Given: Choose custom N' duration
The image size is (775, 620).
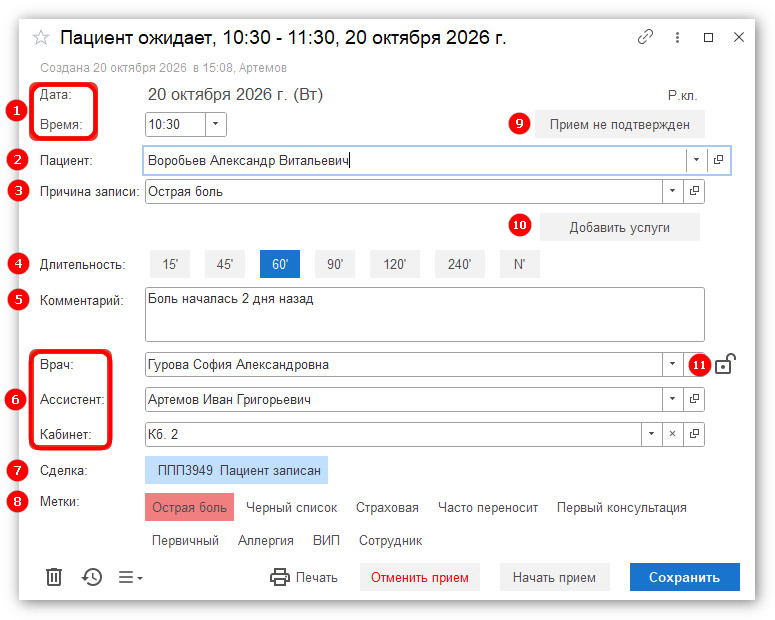Looking at the screenshot, I should point(519,264).
